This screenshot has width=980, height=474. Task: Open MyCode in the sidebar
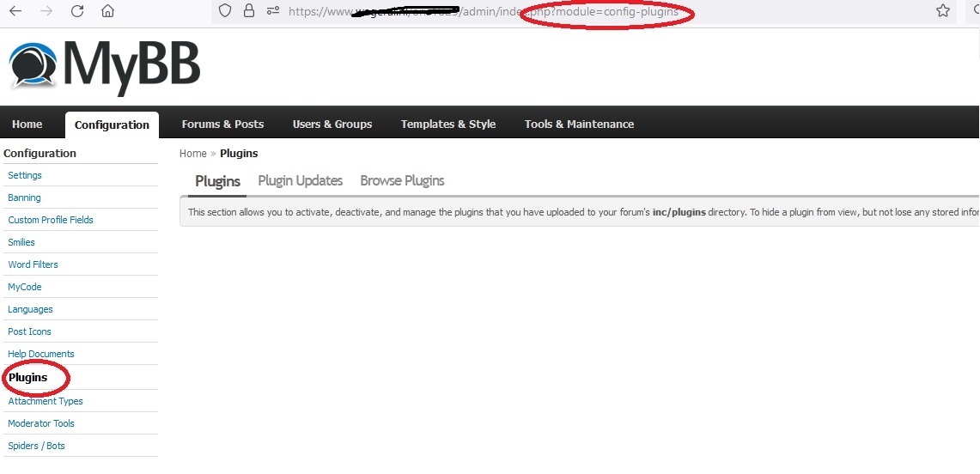tap(25, 288)
